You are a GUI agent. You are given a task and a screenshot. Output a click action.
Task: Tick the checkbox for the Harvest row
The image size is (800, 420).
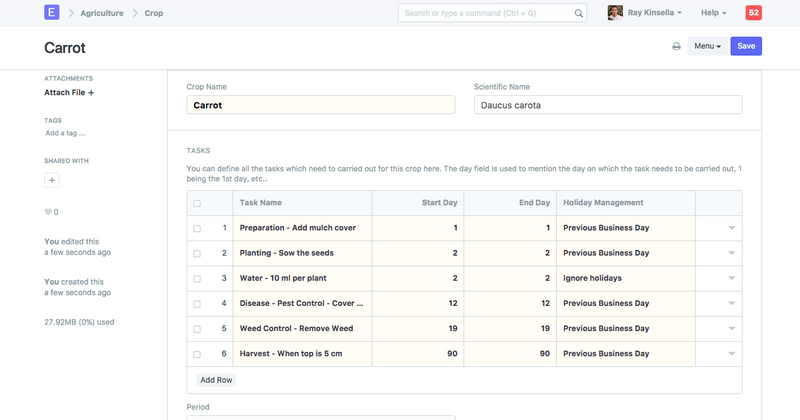[x=197, y=354]
